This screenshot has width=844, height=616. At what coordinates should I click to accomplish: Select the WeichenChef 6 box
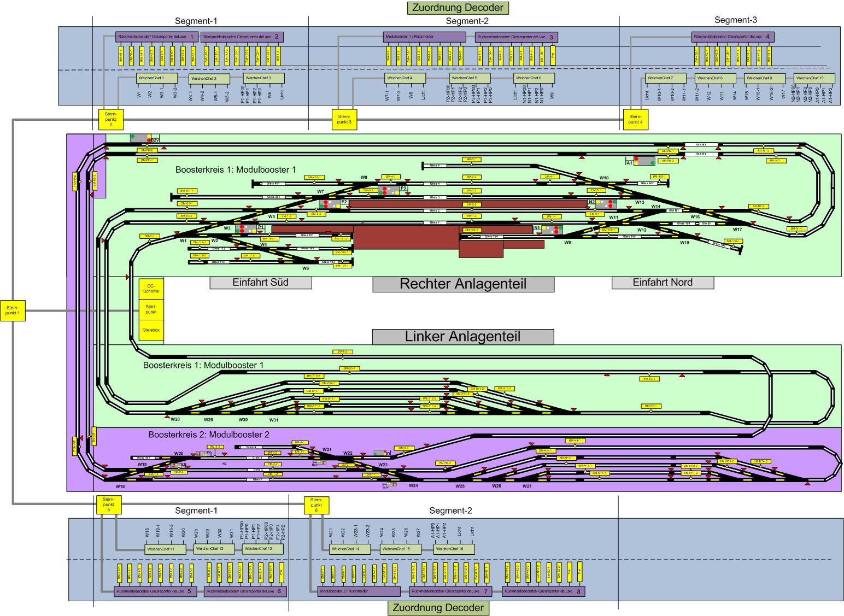coord(534,79)
